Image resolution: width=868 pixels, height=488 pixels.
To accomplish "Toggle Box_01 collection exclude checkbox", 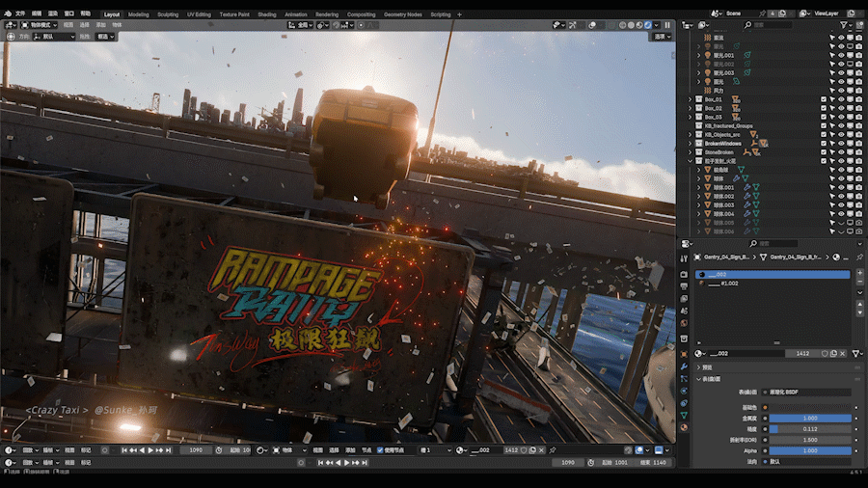I will click(x=824, y=99).
